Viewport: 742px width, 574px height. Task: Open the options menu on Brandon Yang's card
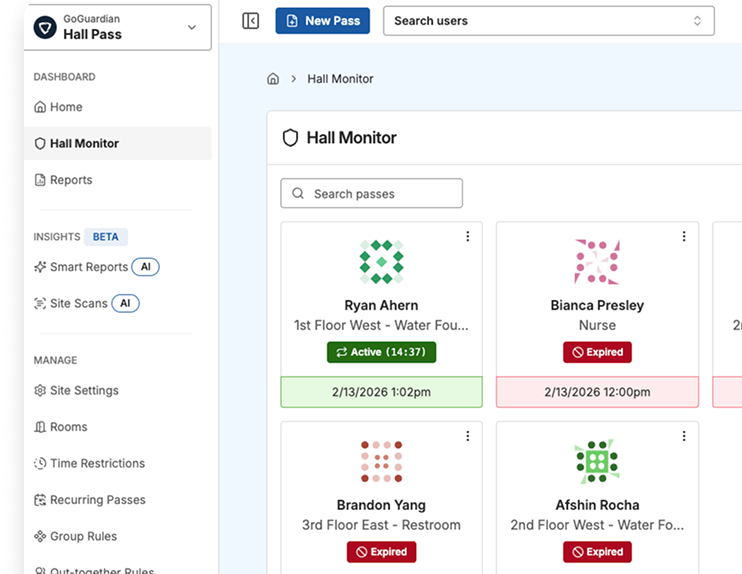tap(468, 436)
